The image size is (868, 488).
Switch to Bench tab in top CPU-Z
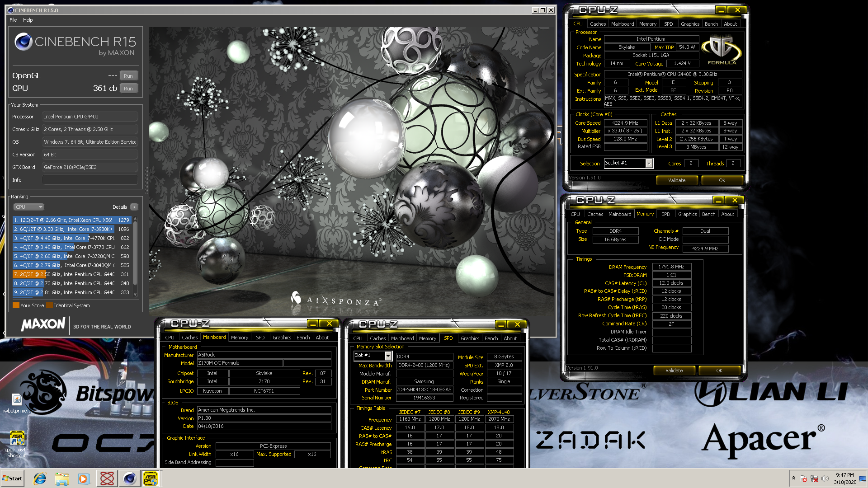coord(711,24)
